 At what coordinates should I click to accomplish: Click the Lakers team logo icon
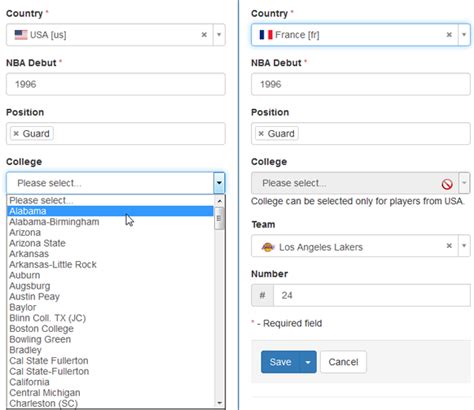click(x=268, y=247)
